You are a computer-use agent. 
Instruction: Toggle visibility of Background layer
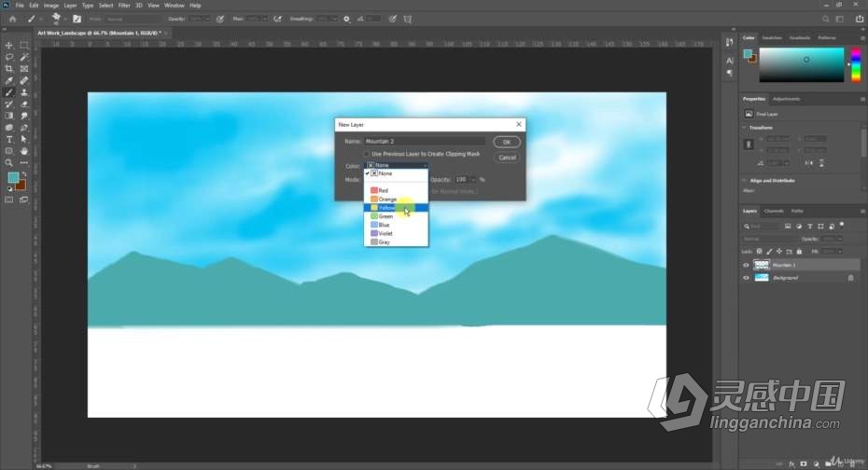[746, 278]
